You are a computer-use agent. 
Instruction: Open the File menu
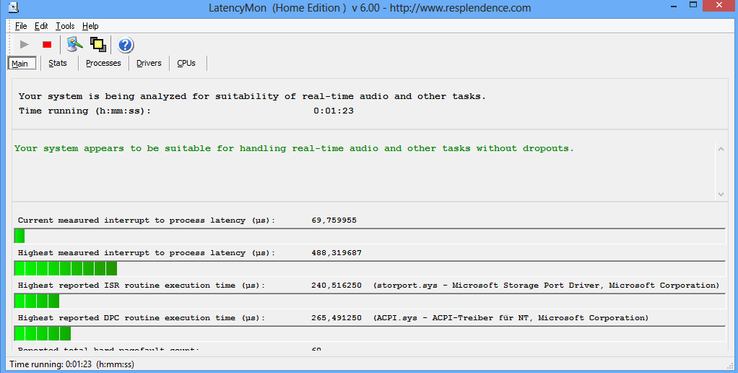21,26
